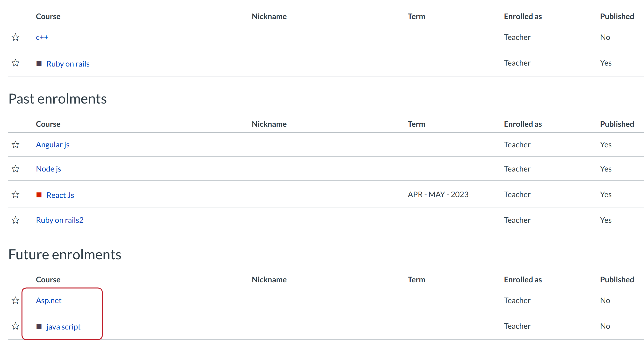644x344 pixels.
Task: Star the Asp.net future course
Action: coord(15,300)
